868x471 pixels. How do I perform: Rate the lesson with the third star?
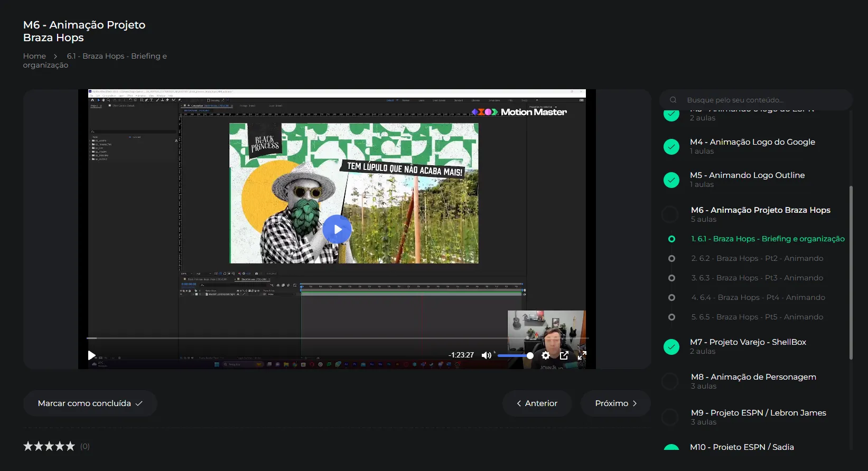click(49, 446)
